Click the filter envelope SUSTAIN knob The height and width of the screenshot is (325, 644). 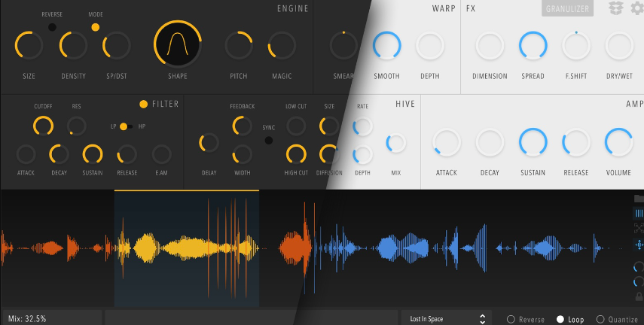click(x=93, y=154)
